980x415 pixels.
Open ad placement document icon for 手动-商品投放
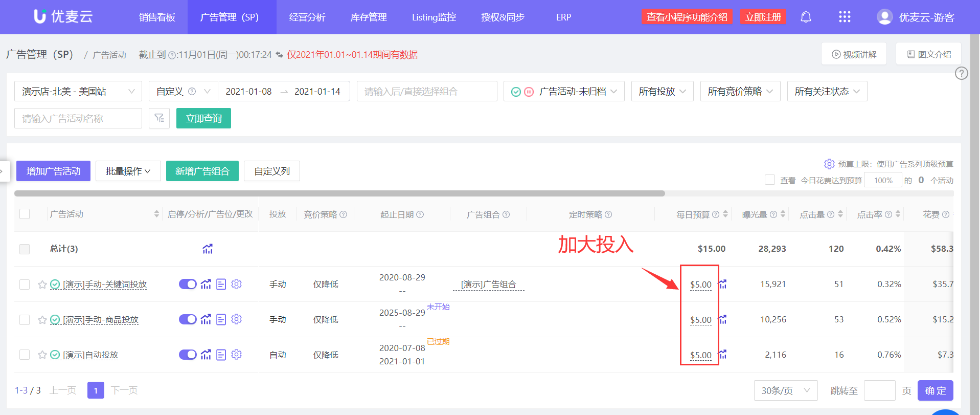(221, 319)
